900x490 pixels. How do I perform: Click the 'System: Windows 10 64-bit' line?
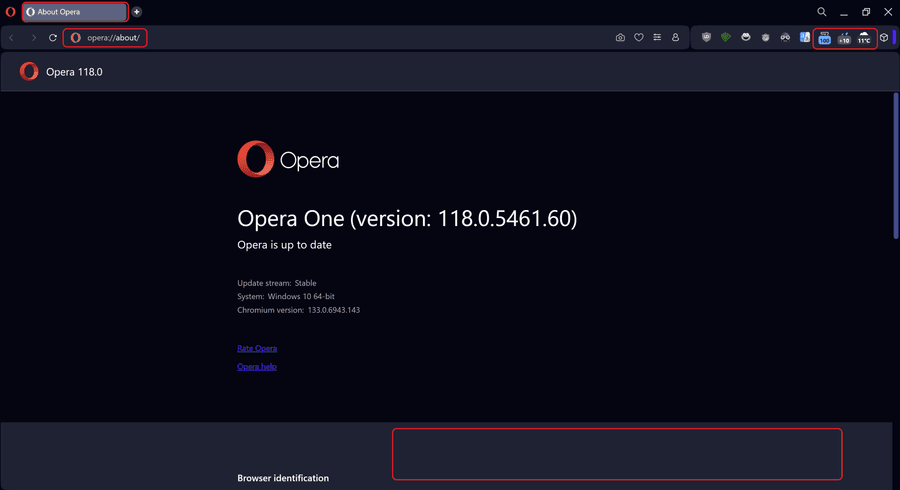(x=286, y=297)
